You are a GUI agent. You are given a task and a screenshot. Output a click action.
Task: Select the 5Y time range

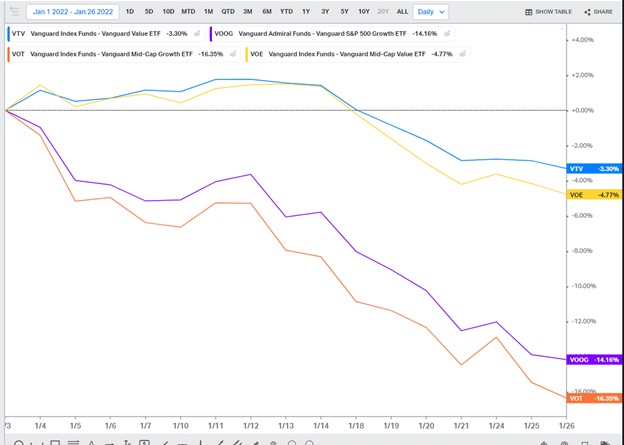point(344,12)
